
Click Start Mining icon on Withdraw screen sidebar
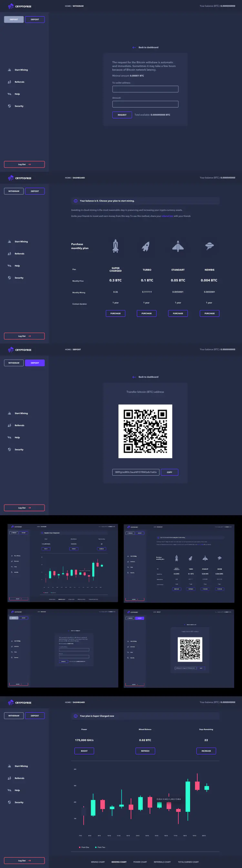(x=9, y=70)
